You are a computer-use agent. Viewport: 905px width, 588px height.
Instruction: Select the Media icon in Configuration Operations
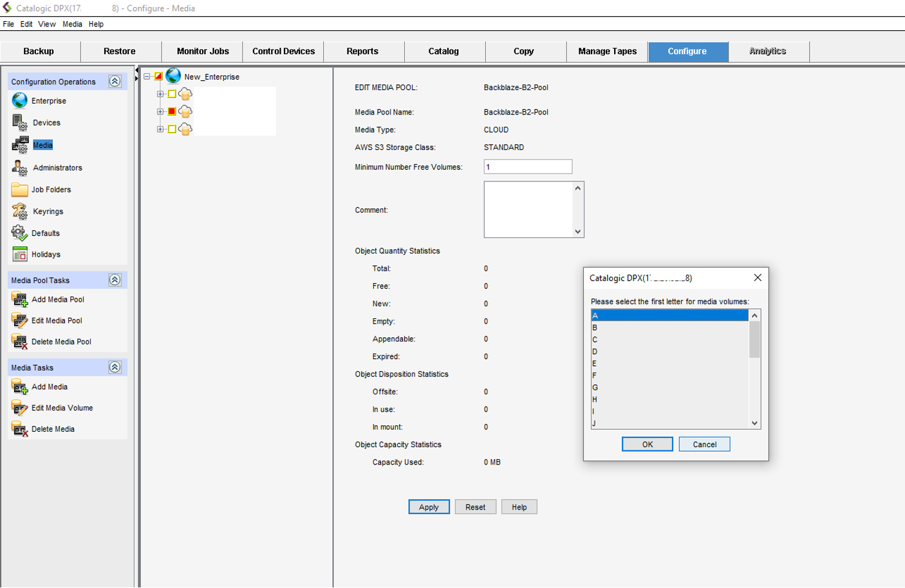(20, 145)
